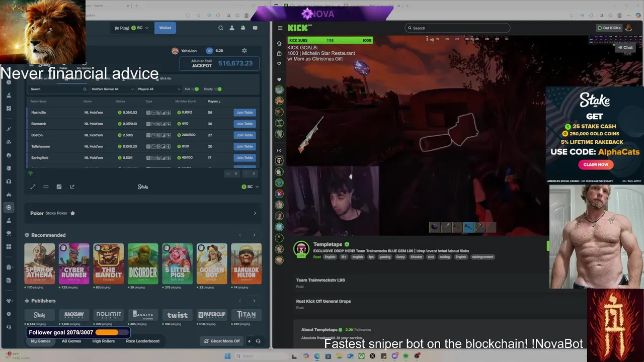644x362 pixels.
Task: Open the Hold'em Games: All dropdown
Action: click(x=113, y=89)
